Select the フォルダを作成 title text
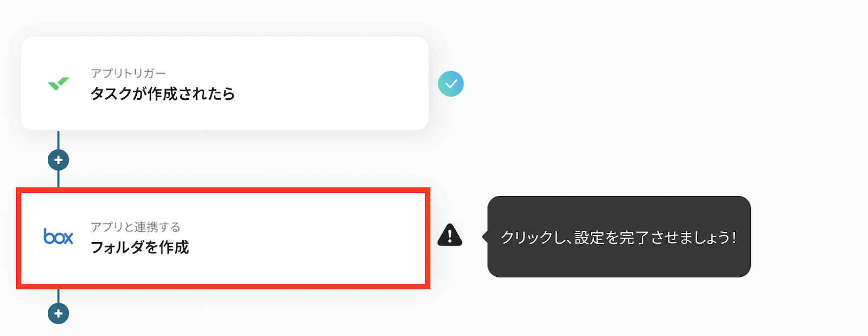Image resolution: width=868 pixels, height=336 pixels. coord(140,248)
